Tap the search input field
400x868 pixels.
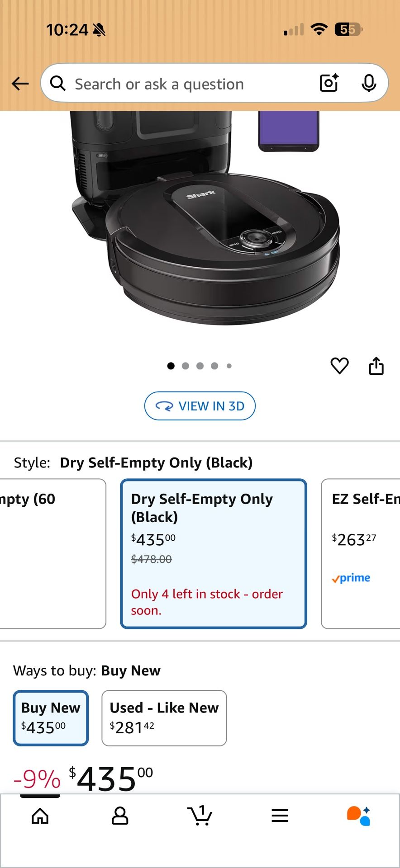tap(190, 84)
